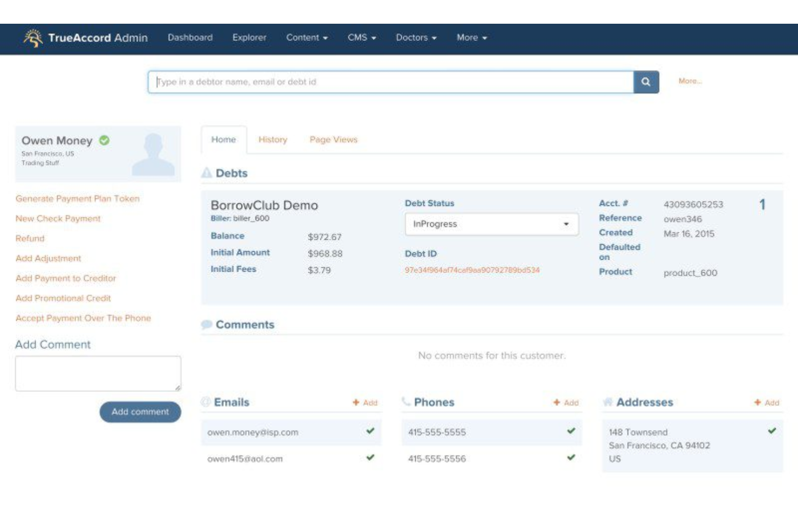
Task: Click the account number 43093605253
Action: pos(693,204)
